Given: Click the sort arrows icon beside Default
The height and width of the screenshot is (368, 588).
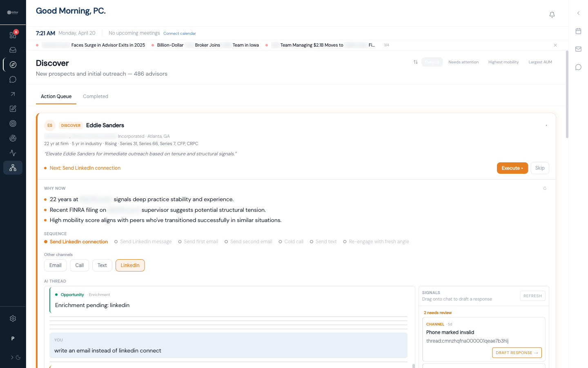Looking at the screenshot, I should click(x=416, y=62).
